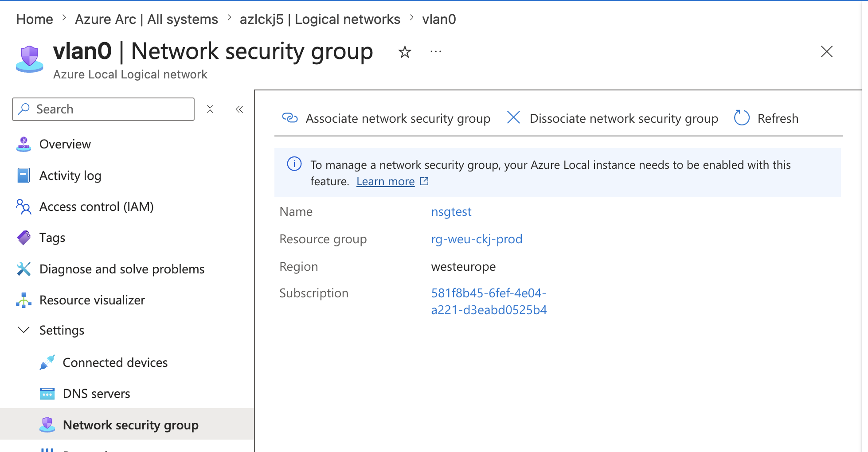Open Access control (IAM)
Viewport: 868px width, 452px height.
point(97,207)
